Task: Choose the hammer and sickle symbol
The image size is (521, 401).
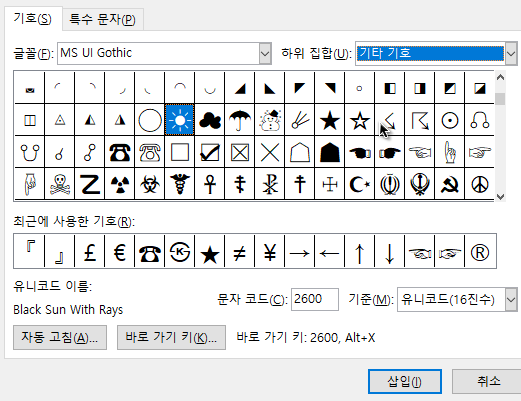Action: pos(450,184)
